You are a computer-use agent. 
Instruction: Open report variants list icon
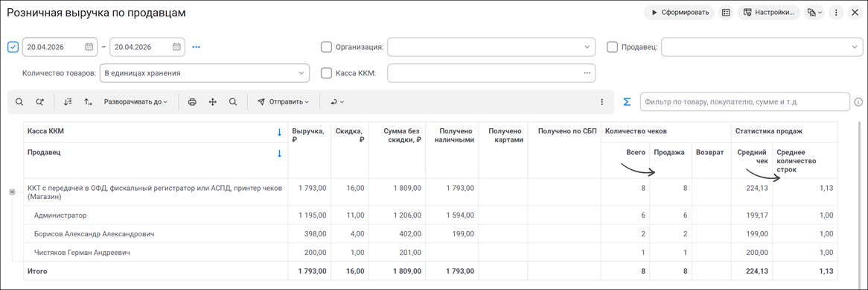726,12
